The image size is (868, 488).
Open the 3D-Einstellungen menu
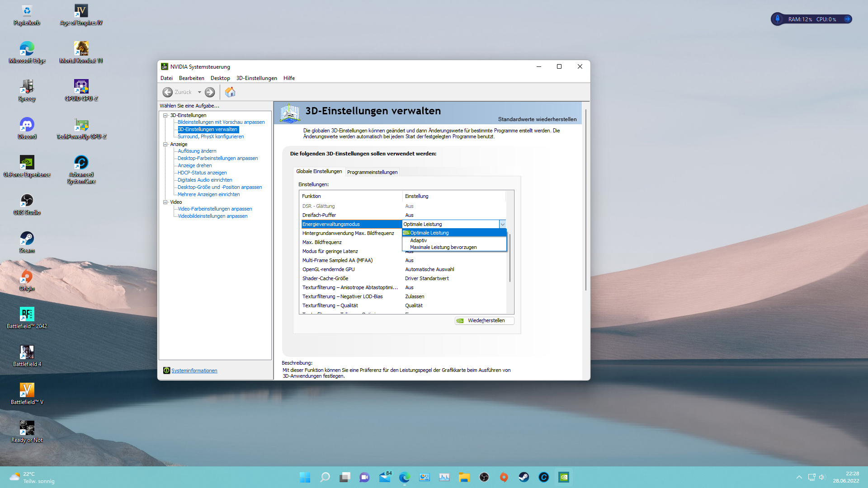tap(257, 78)
